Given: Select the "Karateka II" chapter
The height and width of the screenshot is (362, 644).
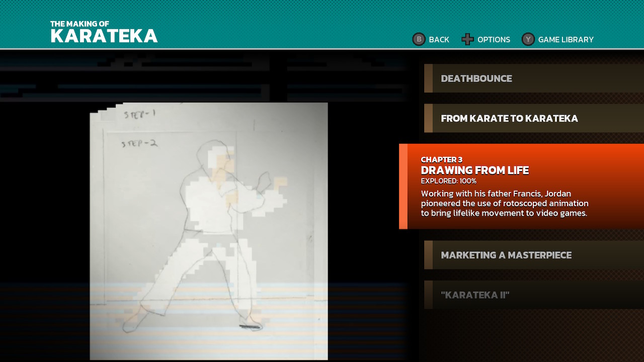Looking at the screenshot, I should point(534,295).
